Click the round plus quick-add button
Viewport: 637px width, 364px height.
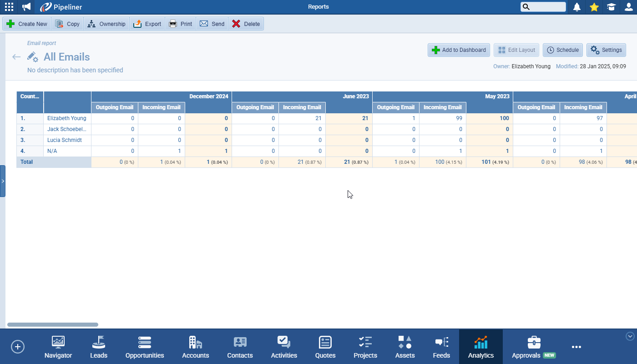point(18,347)
